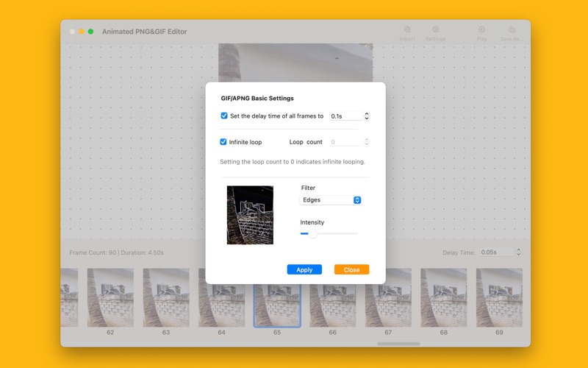Open Settings from the toolbar
Viewport: 588px width, 368px height.
click(435, 31)
